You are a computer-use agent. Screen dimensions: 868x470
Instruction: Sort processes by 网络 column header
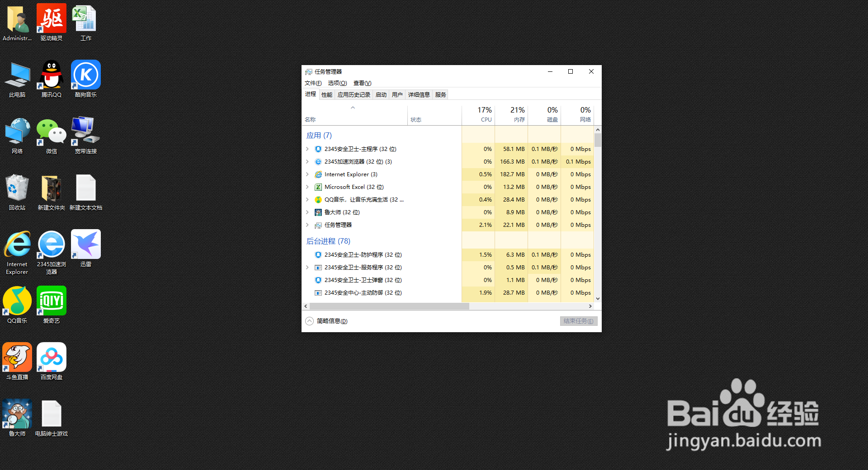tap(577, 115)
